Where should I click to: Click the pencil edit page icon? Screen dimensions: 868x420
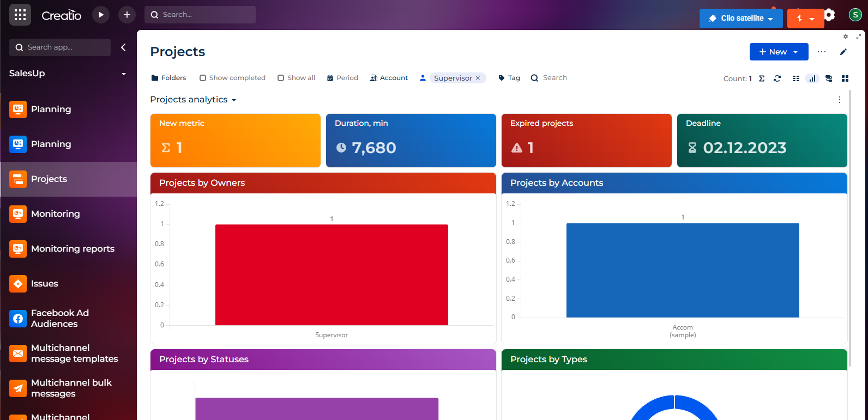(843, 52)
